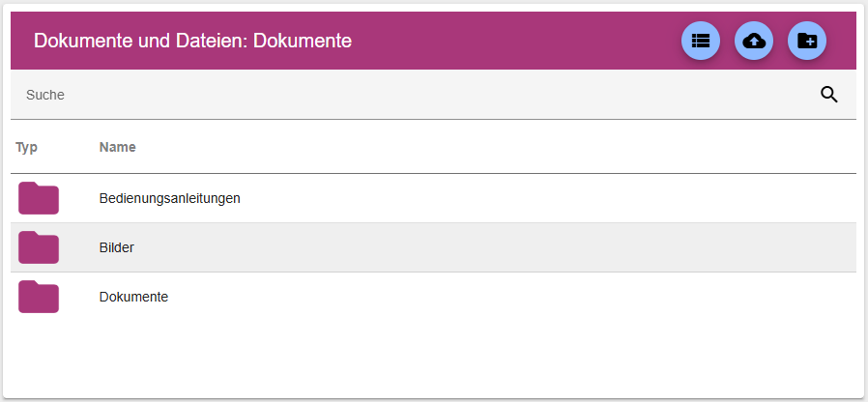Click the 'Dokumente und Dateien: Dokumente' title
The height and width of the screenshot is (402, 868).
[192, 41]
